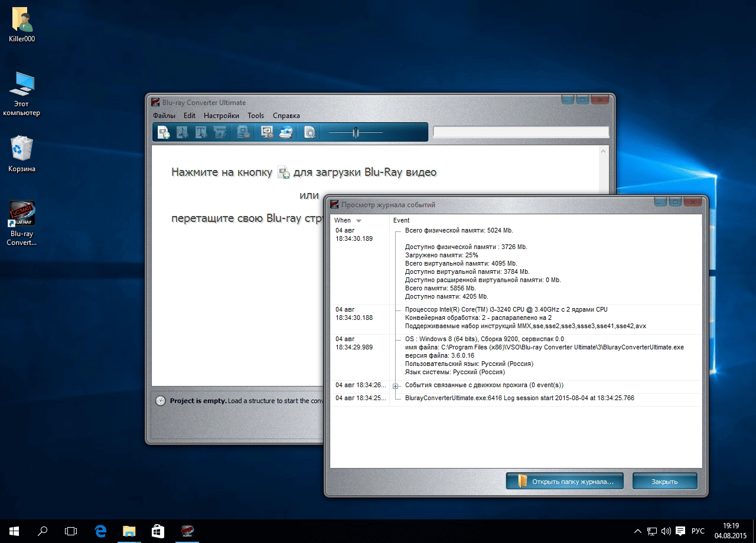Open Task View on the taskbar
The width and height of the screenshot is (756, 543).
coord(71,531)
